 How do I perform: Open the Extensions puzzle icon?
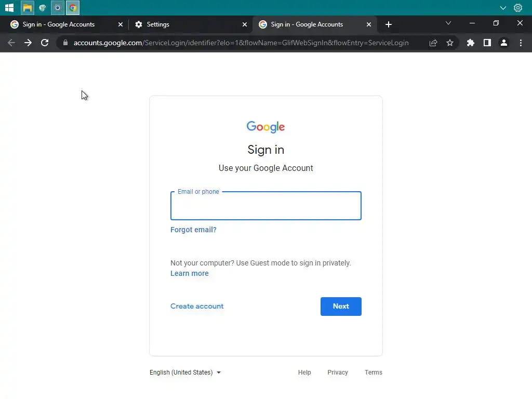(x=471, y=43)
